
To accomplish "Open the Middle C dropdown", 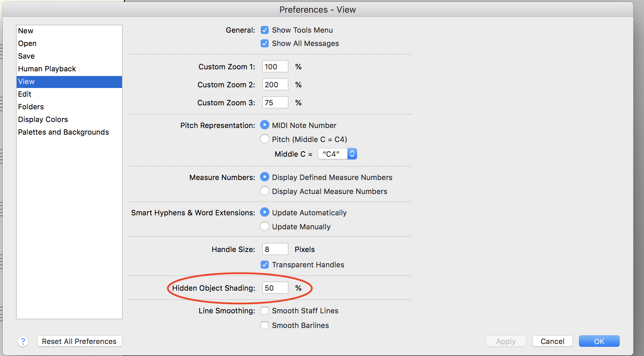I will point(337,154).
